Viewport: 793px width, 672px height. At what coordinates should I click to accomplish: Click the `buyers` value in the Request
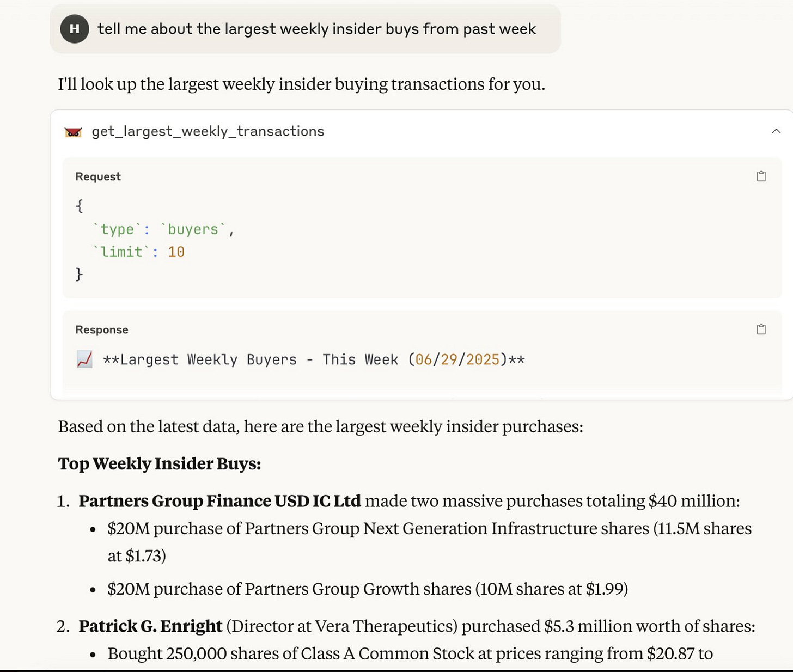[193, 229]
